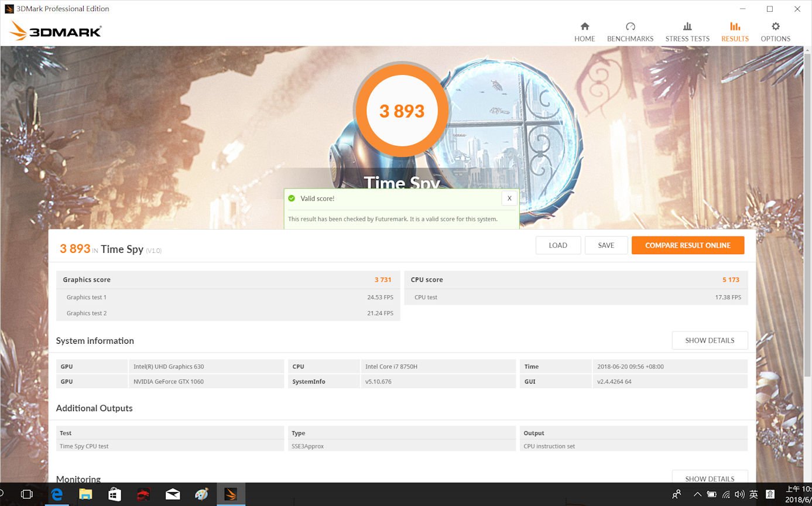Click the Graphics score value 3 731
The width and height of the screenshot is (812, 506).
(x=383, y=280)
